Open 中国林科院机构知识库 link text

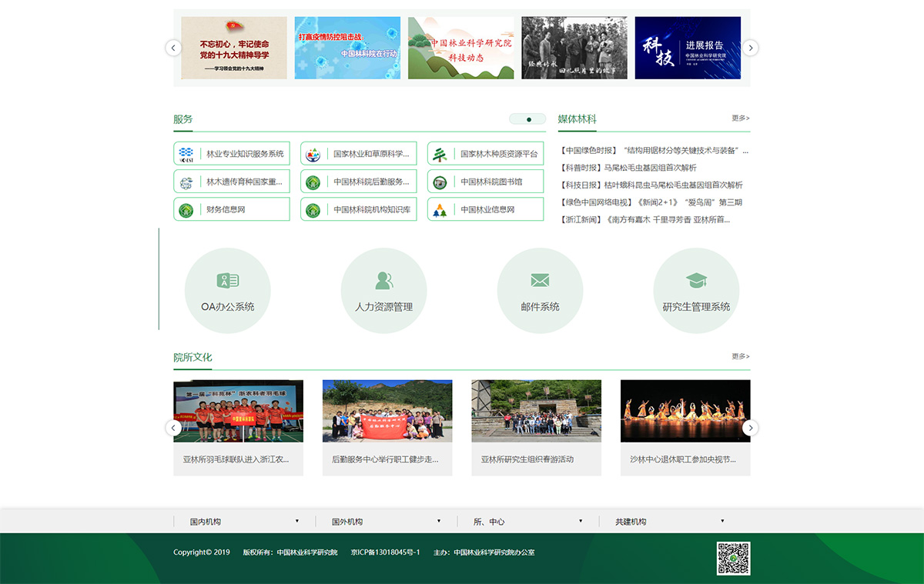[x=372, y=210]
